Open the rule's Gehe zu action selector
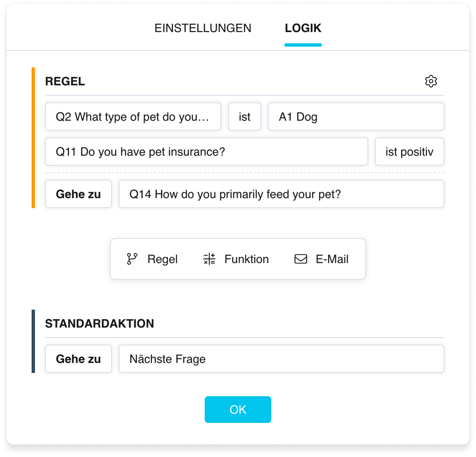 pos(78,194)
